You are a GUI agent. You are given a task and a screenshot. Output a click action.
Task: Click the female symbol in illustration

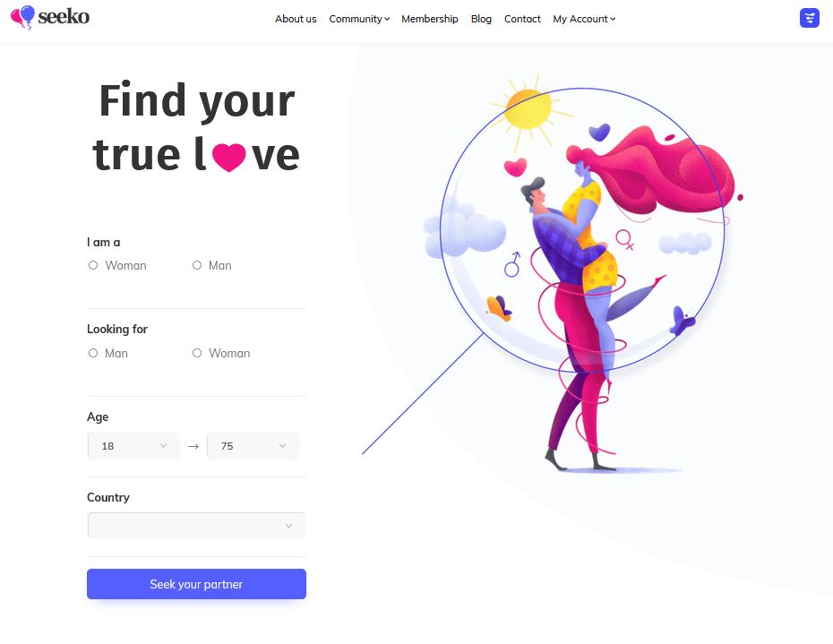(x=625, y=240)
